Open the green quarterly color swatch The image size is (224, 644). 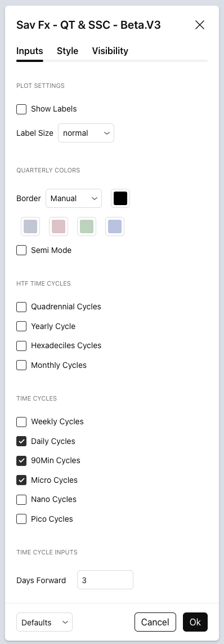87,226
